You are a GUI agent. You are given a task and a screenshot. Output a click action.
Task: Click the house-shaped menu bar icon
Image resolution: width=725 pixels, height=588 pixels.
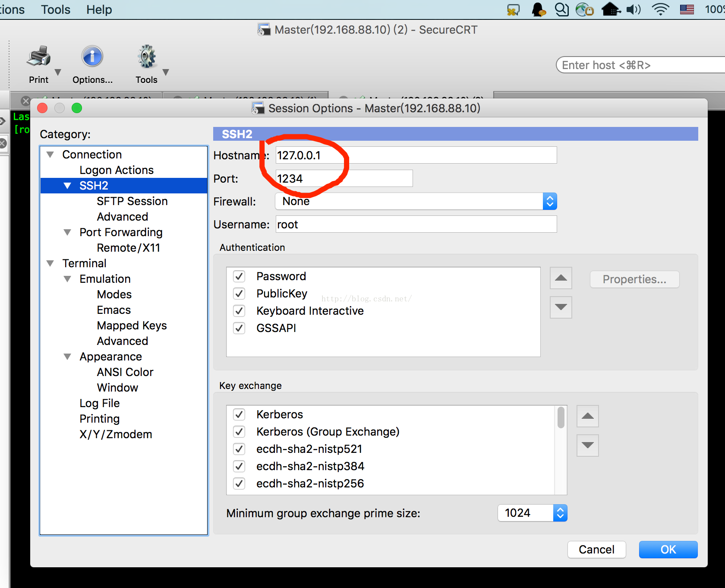[x=611, y=9]
